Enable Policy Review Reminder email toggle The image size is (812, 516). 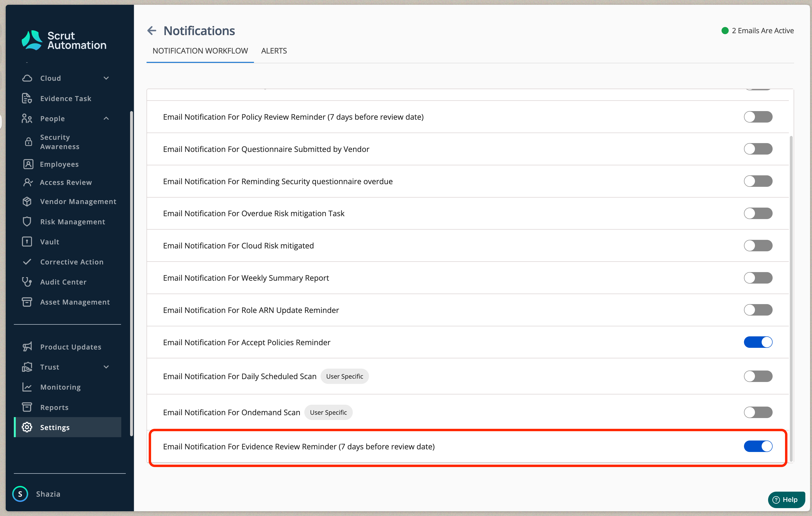pos(758,117)
